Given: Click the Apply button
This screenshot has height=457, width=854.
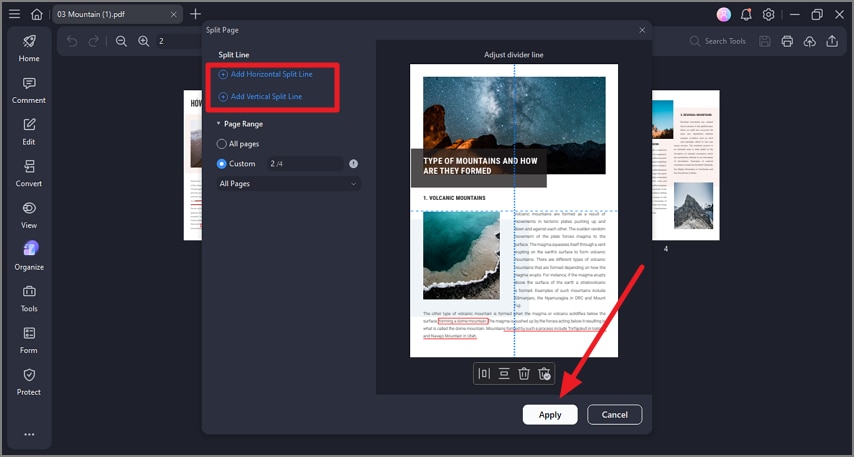Looking at the screenshot, I should [x=550, y=415].
